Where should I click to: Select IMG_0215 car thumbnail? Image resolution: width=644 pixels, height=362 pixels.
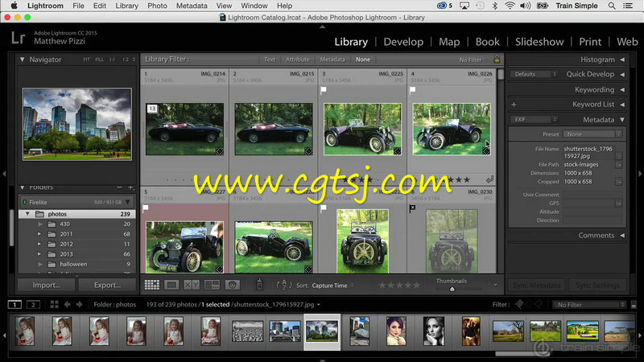point(274,130)
